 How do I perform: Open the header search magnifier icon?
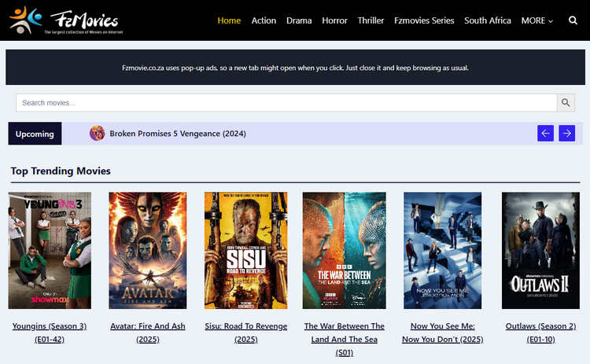[573, 20]
